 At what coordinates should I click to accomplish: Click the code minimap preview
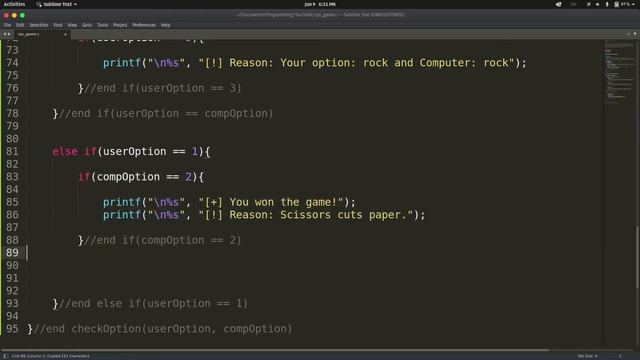[619, 73]
